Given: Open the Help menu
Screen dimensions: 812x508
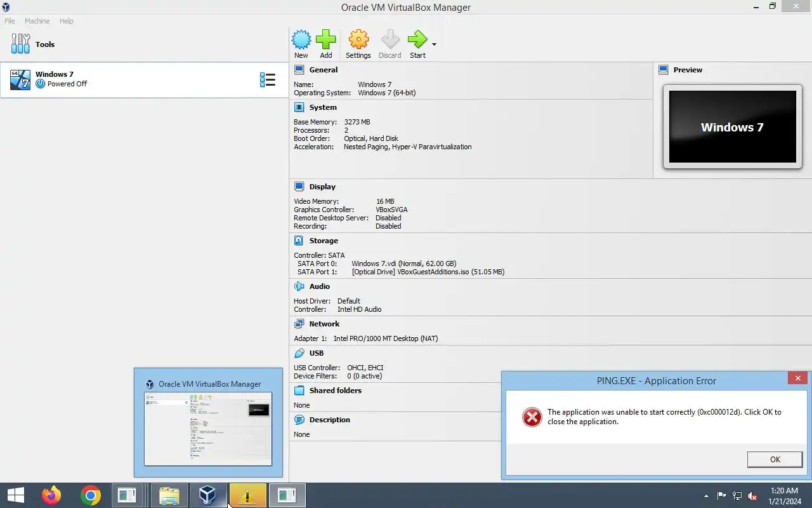Looking at the screenshot, I should click(67, 21).
